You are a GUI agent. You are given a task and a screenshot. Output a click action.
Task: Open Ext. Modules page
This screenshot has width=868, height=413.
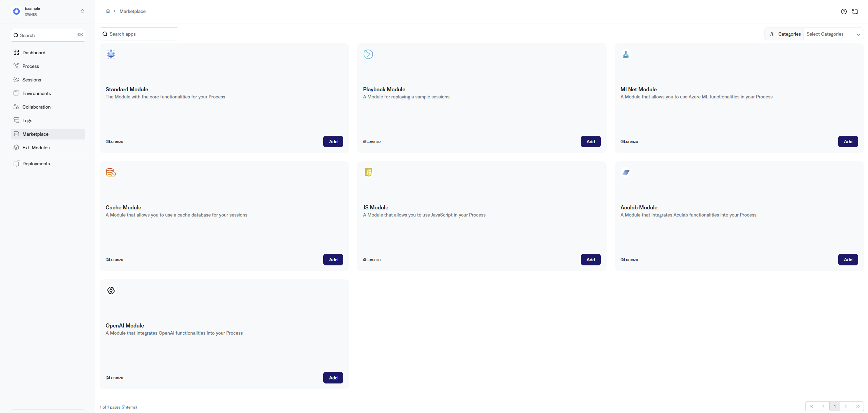pyautogui.click(x=48, y=148)
